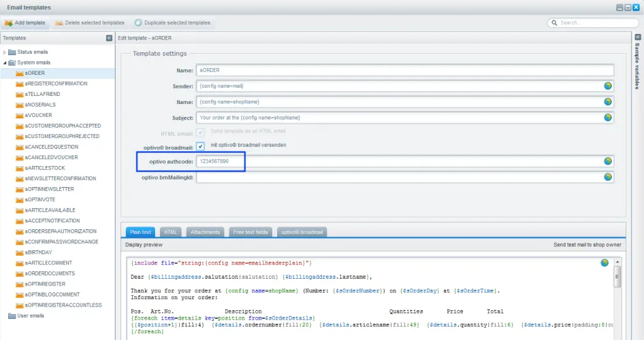
Task: Click the globe icon in the shopName Name field
Action: (x=608, y=102)
